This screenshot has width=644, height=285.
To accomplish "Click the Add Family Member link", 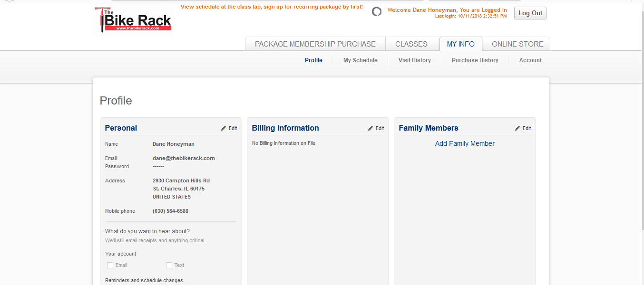I will tap(465, 143).
